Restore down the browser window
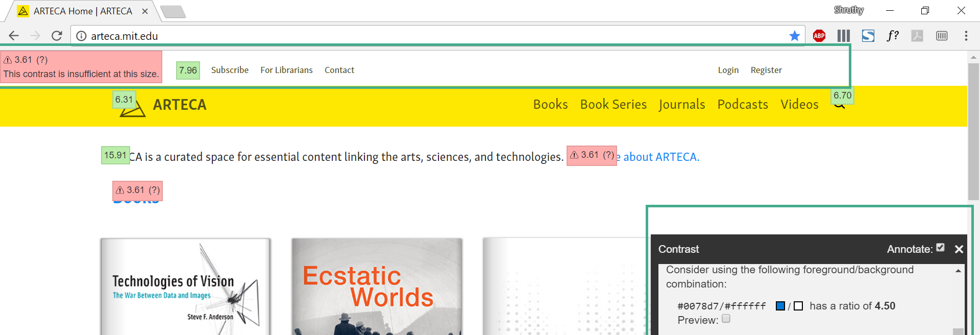Image resolution: width=980 pixels, height=335 pixels. (925, 10)
